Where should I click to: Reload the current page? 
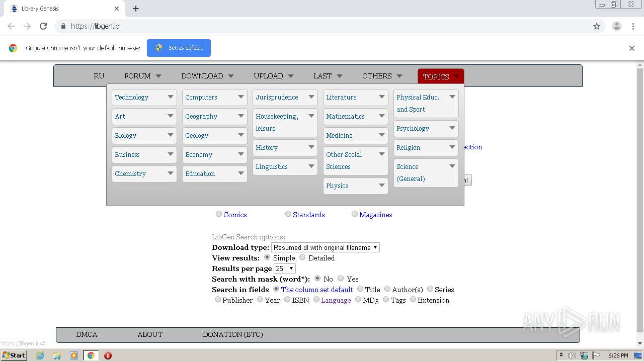(43, 26)
